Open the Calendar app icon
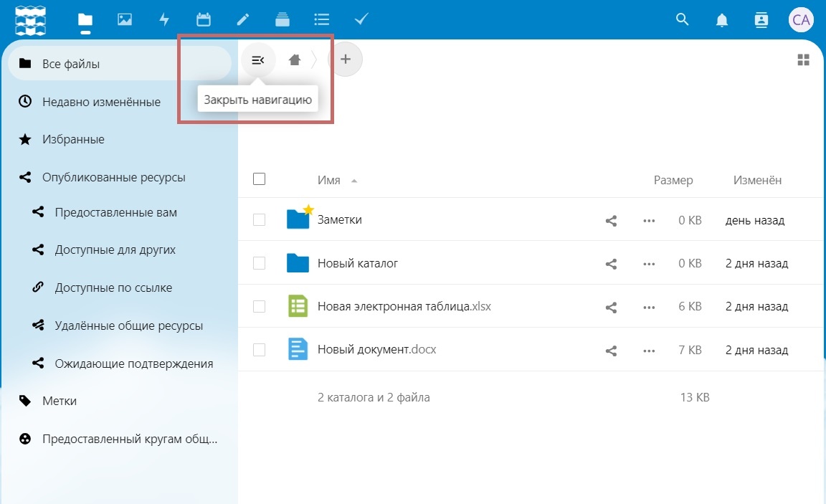This screenshot has width=826, height=504. click(204, 20)
